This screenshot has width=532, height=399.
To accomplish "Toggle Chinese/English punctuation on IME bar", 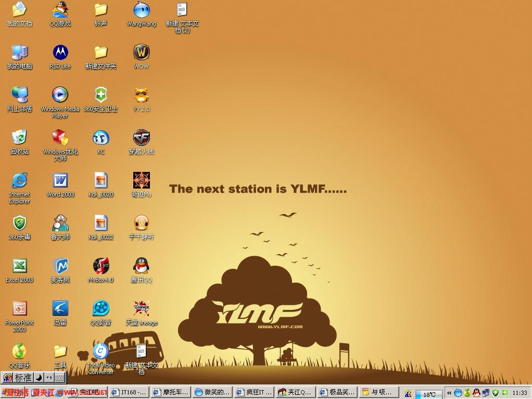I will [49, 378].
